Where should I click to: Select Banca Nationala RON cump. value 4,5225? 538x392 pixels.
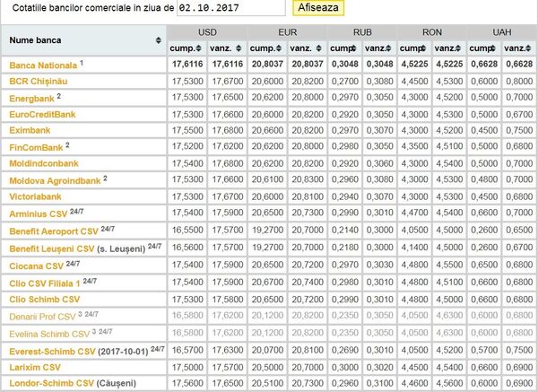(x=414, y=65)
